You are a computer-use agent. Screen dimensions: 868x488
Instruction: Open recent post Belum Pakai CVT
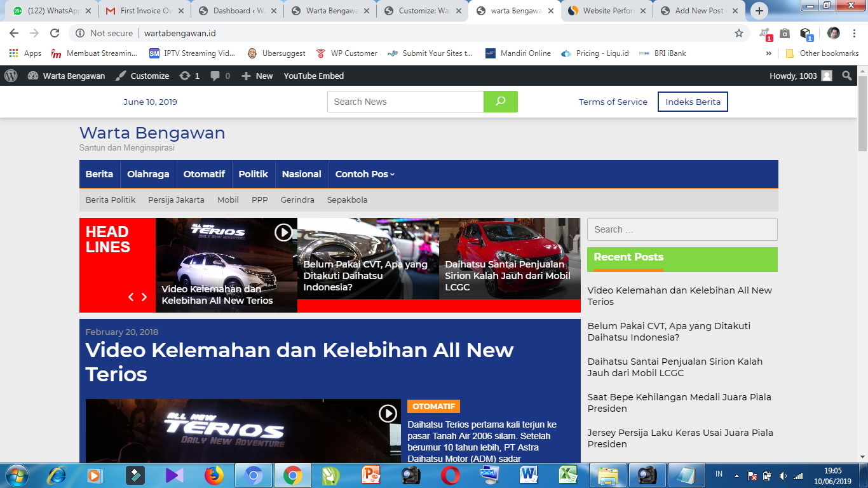(x=668, y=332)
